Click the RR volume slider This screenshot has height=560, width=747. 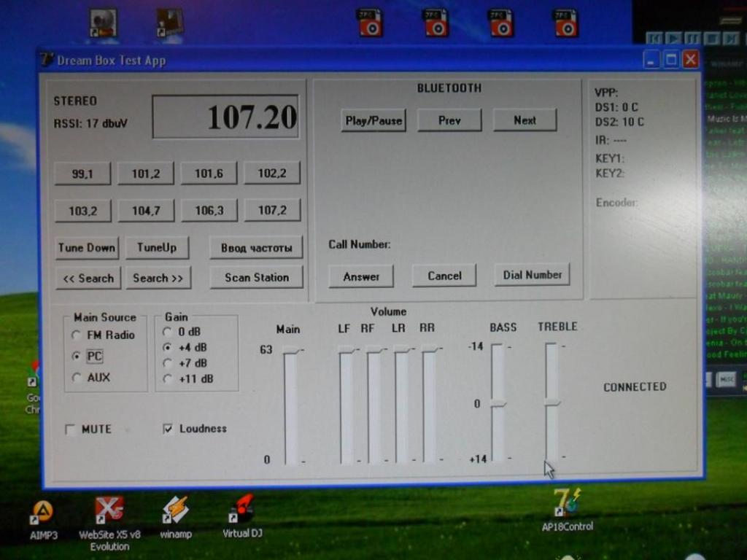429,405
